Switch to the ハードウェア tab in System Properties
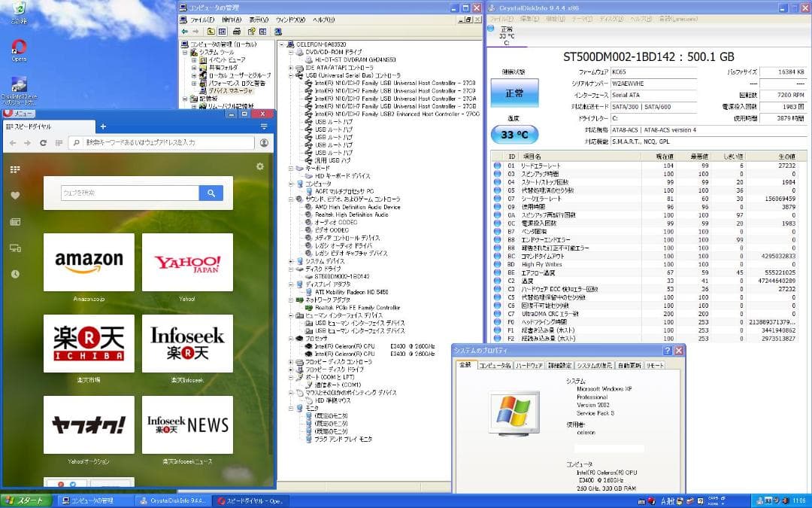This screenshot has width=812, height=508. click(x=530, y=364)
